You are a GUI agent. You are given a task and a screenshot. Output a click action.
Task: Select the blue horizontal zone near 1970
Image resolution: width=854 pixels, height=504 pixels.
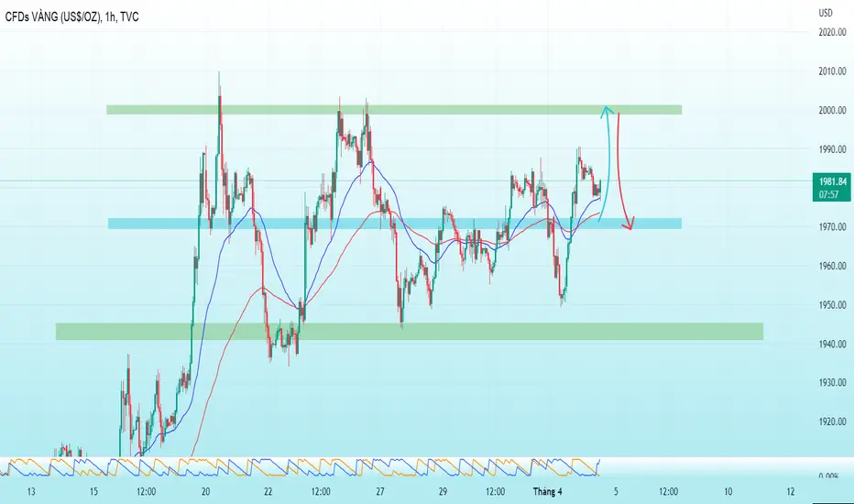(x=395, y=224)
